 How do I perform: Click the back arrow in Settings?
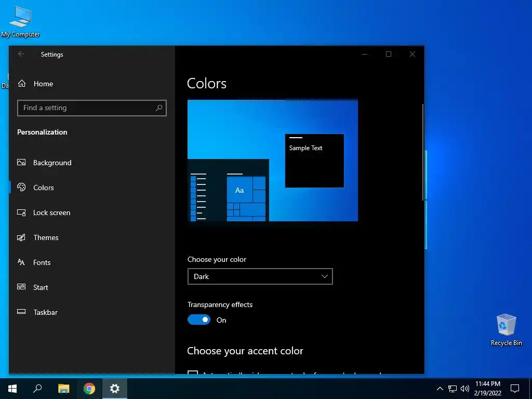click(x=21, y=54)
